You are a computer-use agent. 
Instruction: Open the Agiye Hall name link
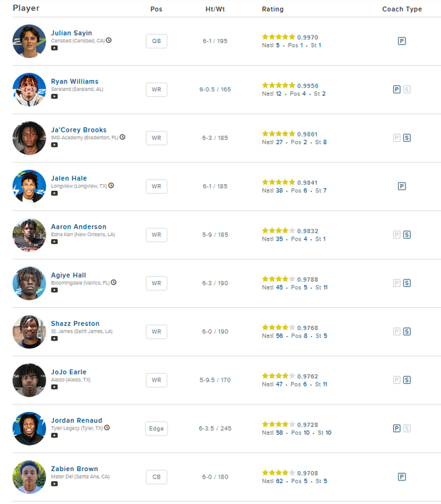69,275
